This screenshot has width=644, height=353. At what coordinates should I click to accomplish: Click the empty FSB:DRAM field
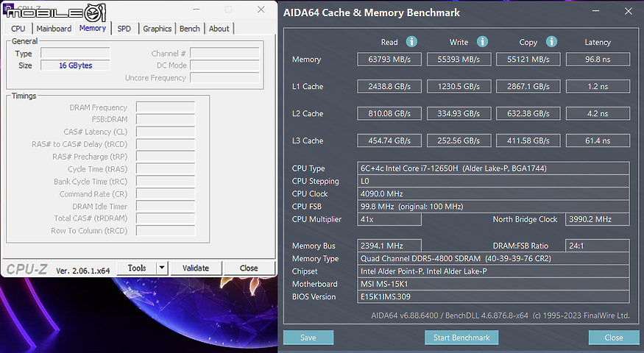[x=166, y=119]
